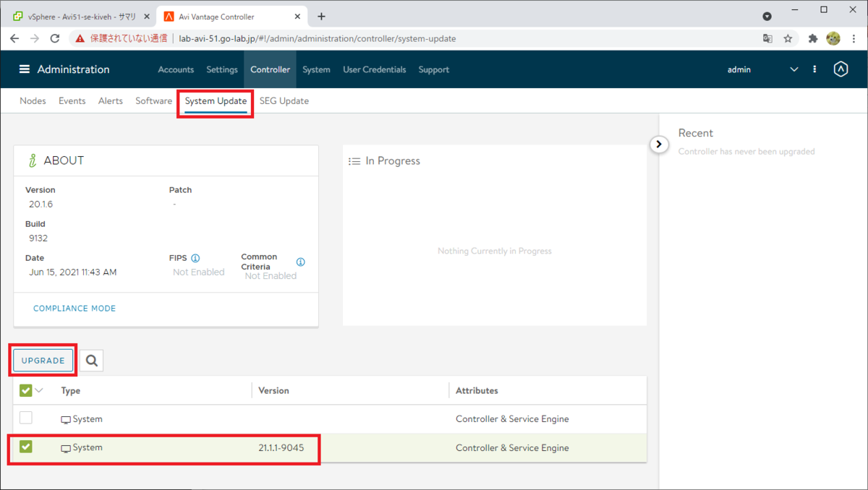Screen dimensions: 868x490
Task: Click the Attributes column header
Action: tap(477, 390)
